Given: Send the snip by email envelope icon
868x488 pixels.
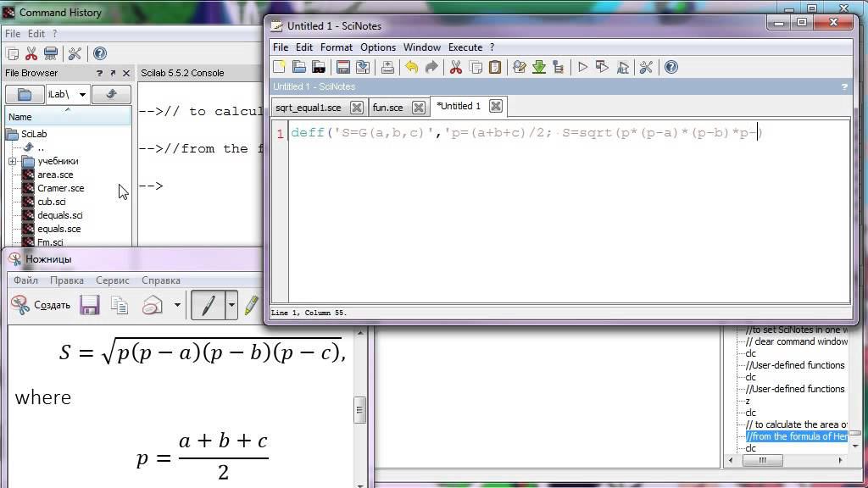Looking at the screenshot, I should [153, 305].
